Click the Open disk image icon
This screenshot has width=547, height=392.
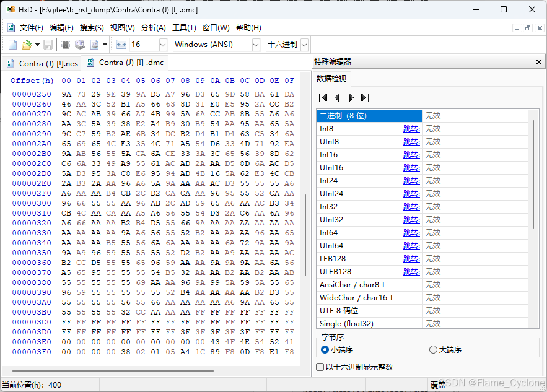click(x=95, y=45)
